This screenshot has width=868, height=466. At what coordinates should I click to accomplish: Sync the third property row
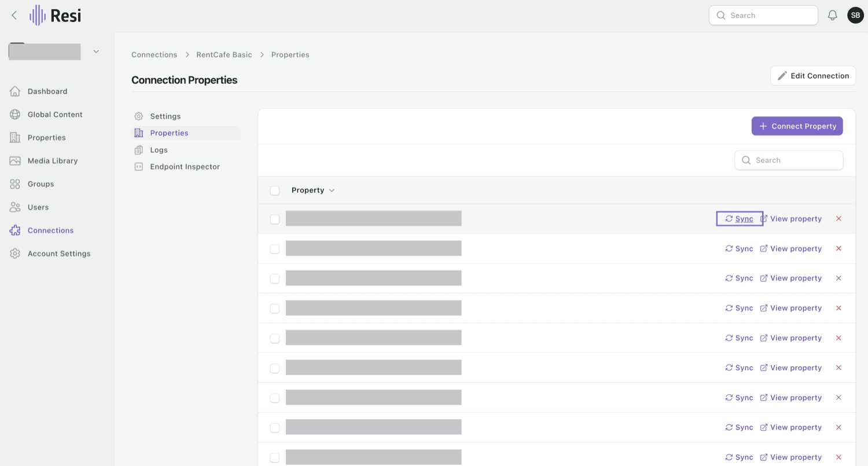740,278
